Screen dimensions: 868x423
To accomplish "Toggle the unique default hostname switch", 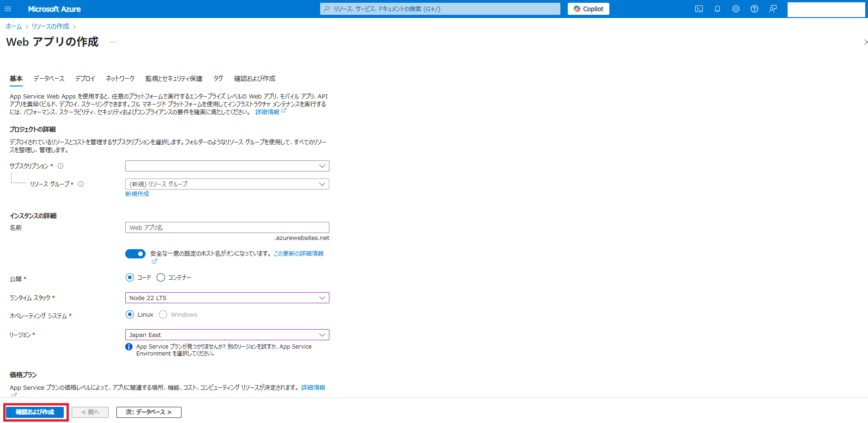I will (x=135, y=254).
